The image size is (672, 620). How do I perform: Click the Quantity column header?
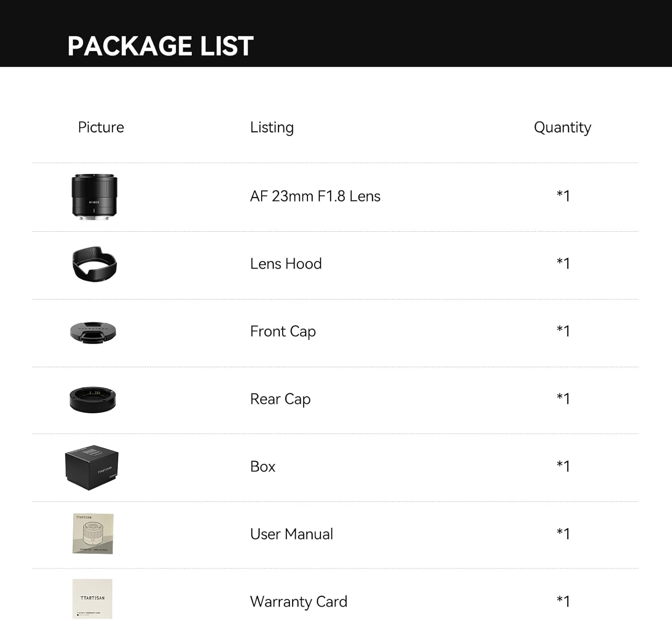(x=562, y=127)
